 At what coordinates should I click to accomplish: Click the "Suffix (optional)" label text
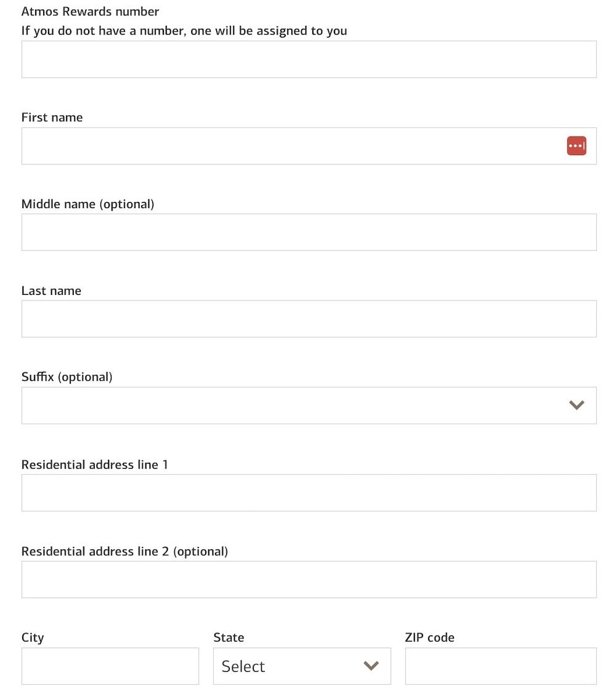(67, 377)
